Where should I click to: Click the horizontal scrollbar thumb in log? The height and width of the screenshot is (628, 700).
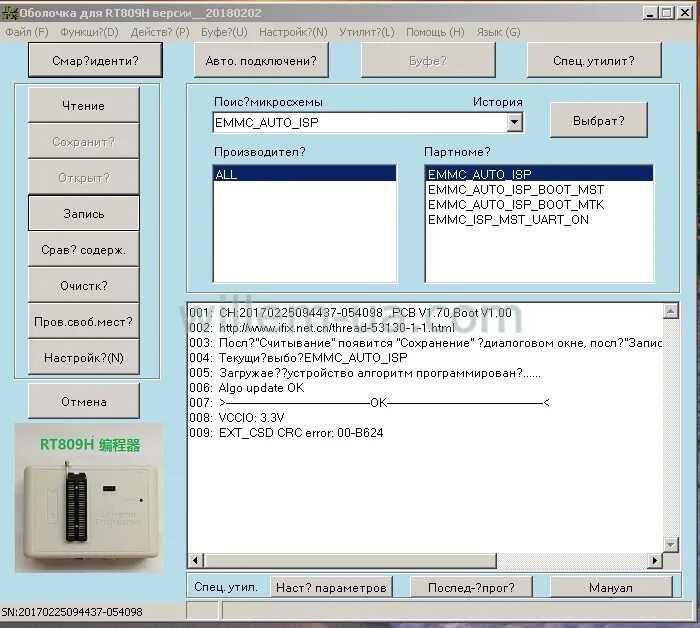point(350,560)
